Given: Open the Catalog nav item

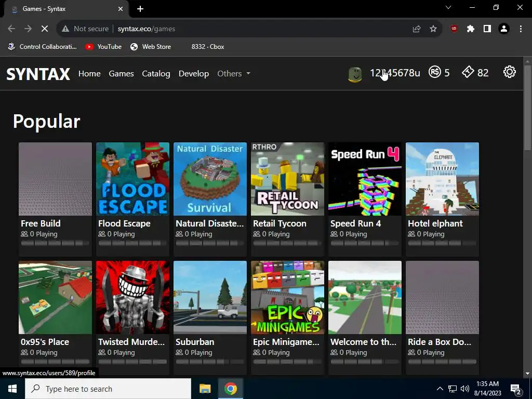Looking at the screenshot, I should pos(156,74).
